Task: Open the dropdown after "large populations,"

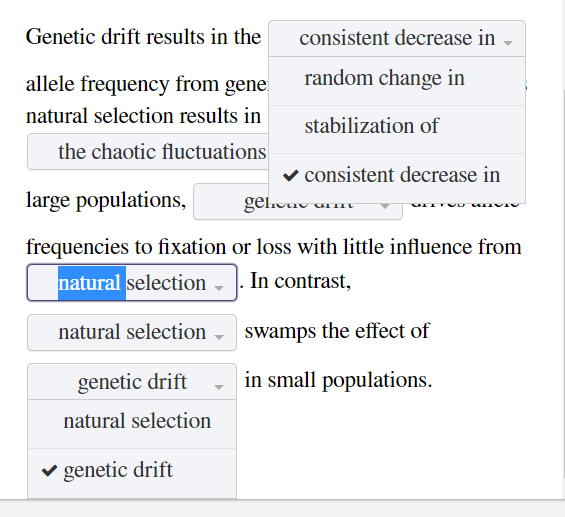Action: coord(298,202)
